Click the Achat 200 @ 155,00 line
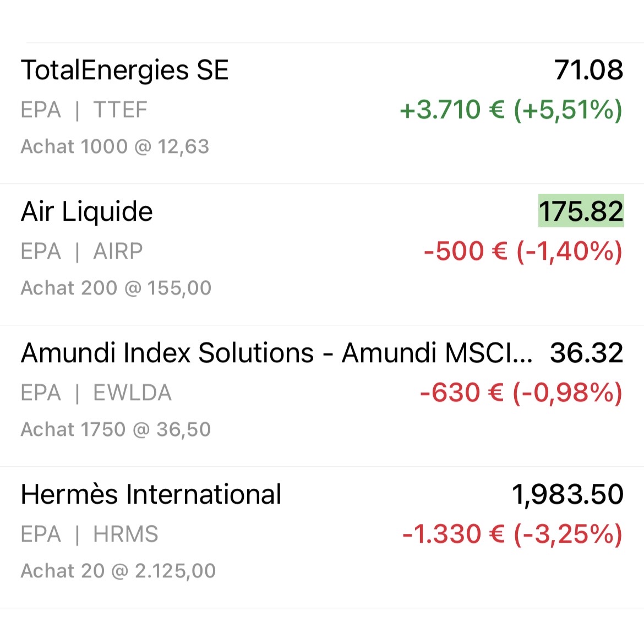The height and width of the screenshot is (644, 644). click(116, 288)
